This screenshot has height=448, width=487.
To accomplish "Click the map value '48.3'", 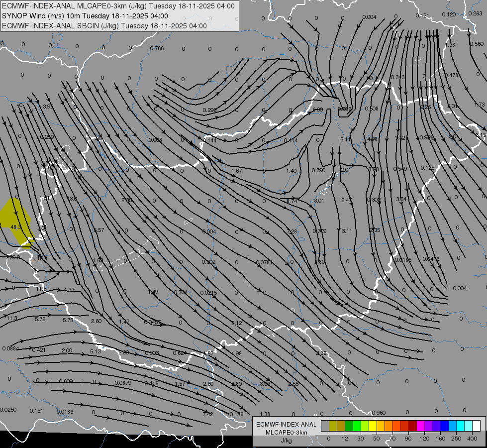I will point(16,227).
